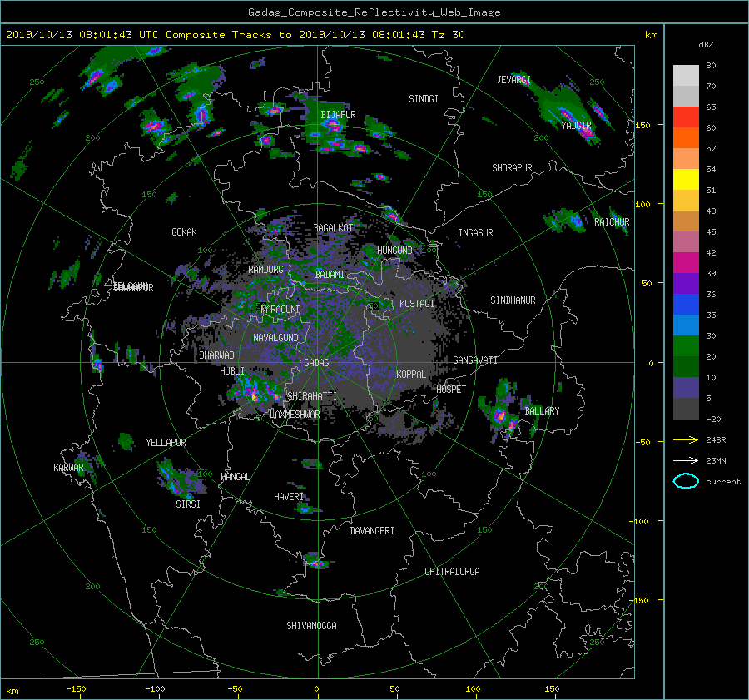
Task: Click the LAXMESHWAR city label
Action: point(295,415)
